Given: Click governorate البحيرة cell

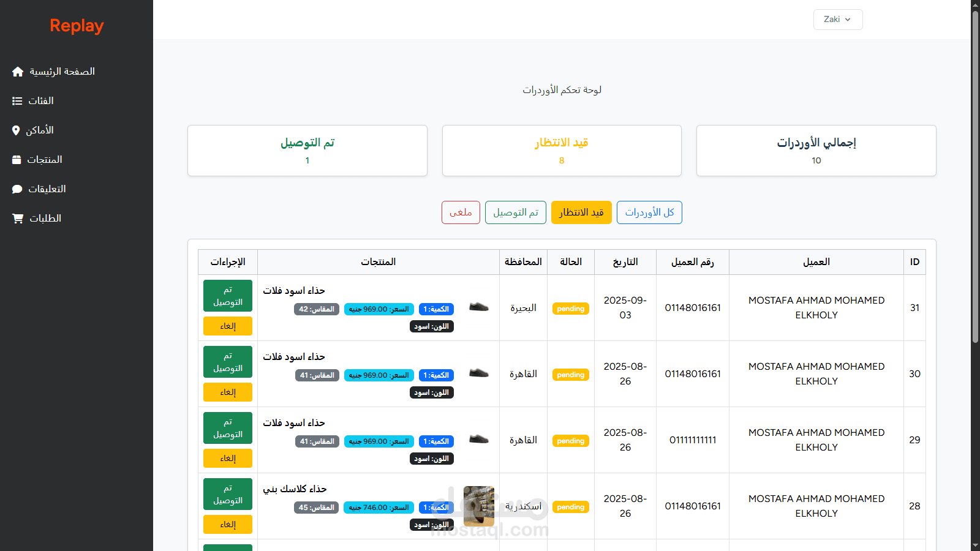Looking at the screenshot, I should click(523, 308).
